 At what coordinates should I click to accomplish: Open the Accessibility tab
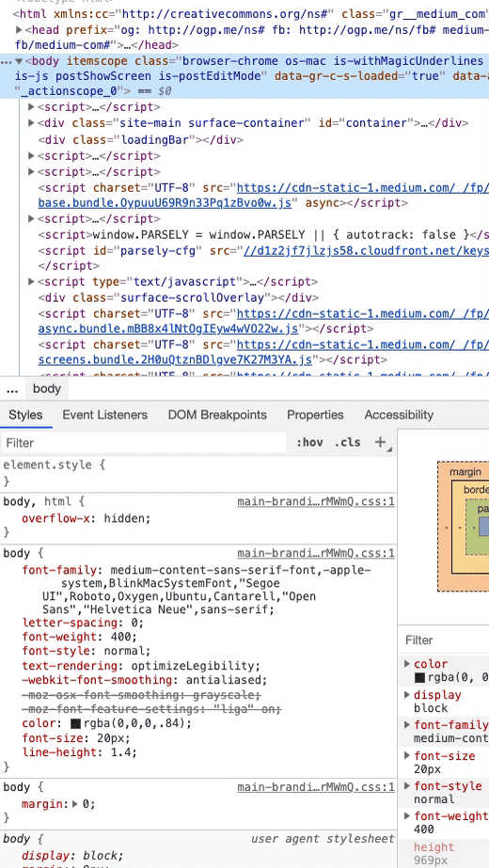click(x=399, y=415)
